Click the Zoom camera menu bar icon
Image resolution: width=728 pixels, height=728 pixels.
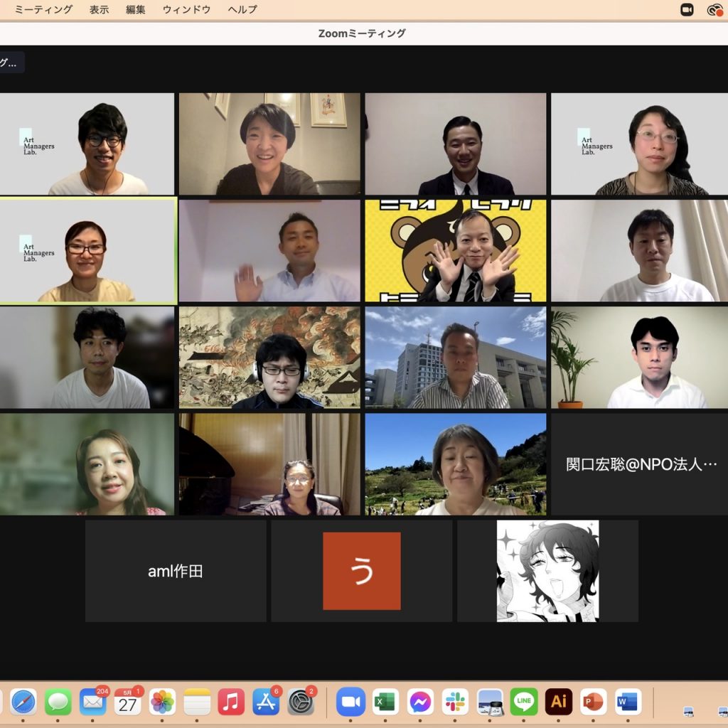[687, 9]
